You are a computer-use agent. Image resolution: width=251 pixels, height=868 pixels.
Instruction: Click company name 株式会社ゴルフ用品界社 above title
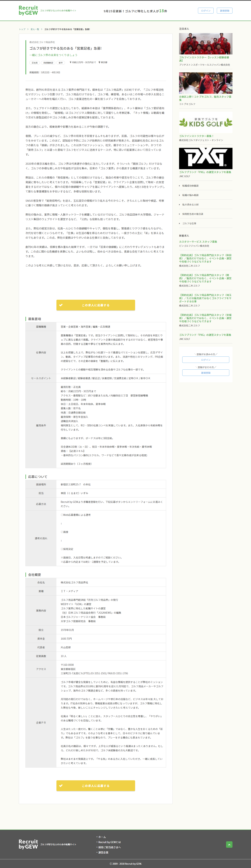[x=42, y=42]
